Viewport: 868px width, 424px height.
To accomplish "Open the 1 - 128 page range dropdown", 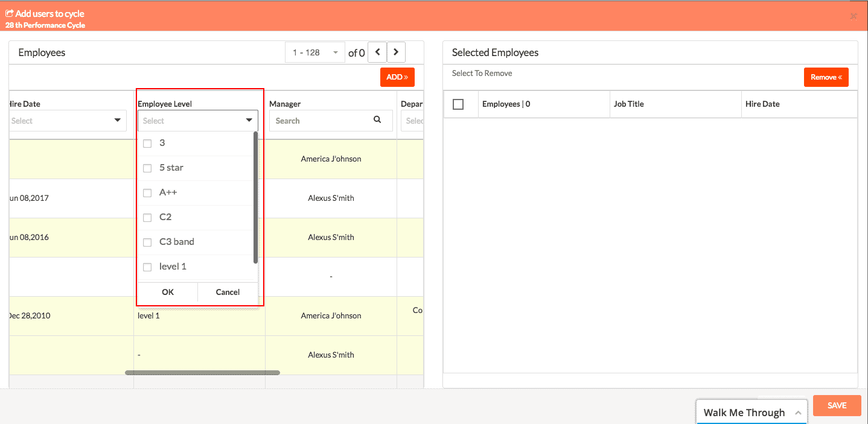I will point(315,52).
